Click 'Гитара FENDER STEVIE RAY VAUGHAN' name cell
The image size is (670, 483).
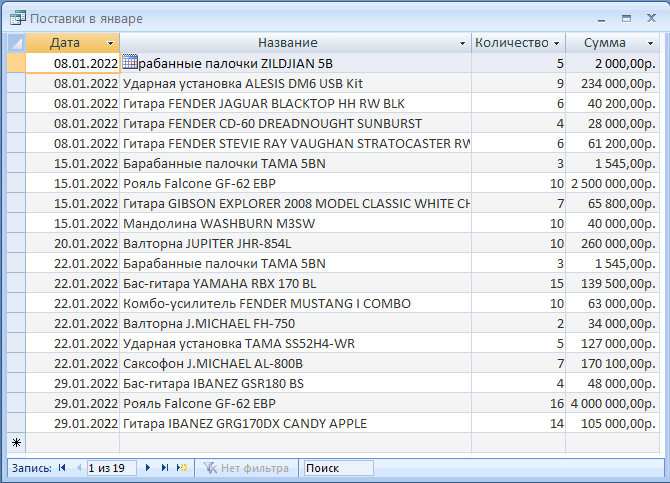tap(295, 143)
